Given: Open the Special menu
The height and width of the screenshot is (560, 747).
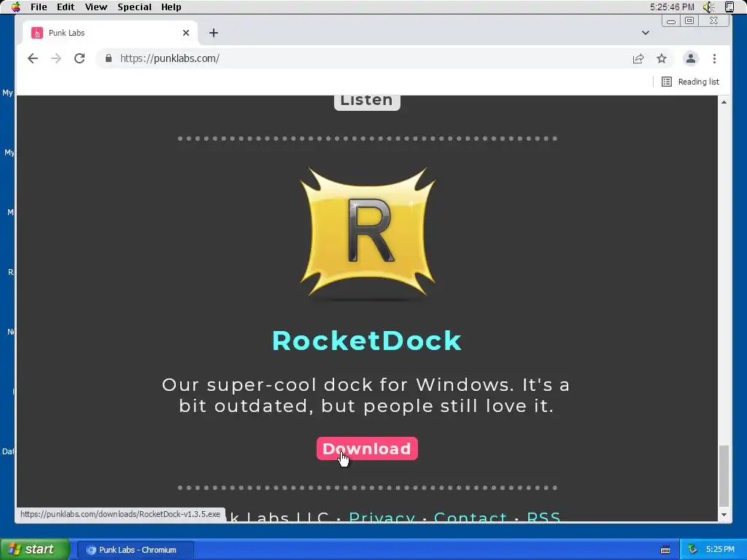Looking at the screenshot, I should (134, 7).
